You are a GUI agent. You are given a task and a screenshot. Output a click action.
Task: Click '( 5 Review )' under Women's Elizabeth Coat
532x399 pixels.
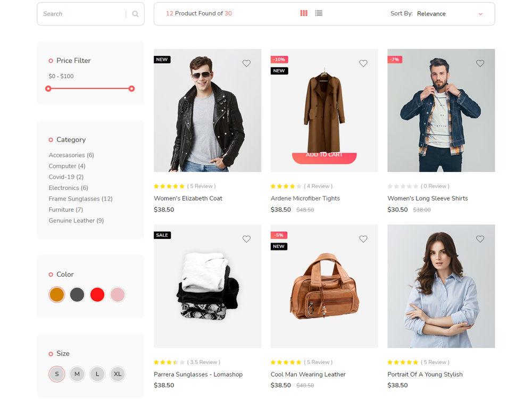point(201,186)
